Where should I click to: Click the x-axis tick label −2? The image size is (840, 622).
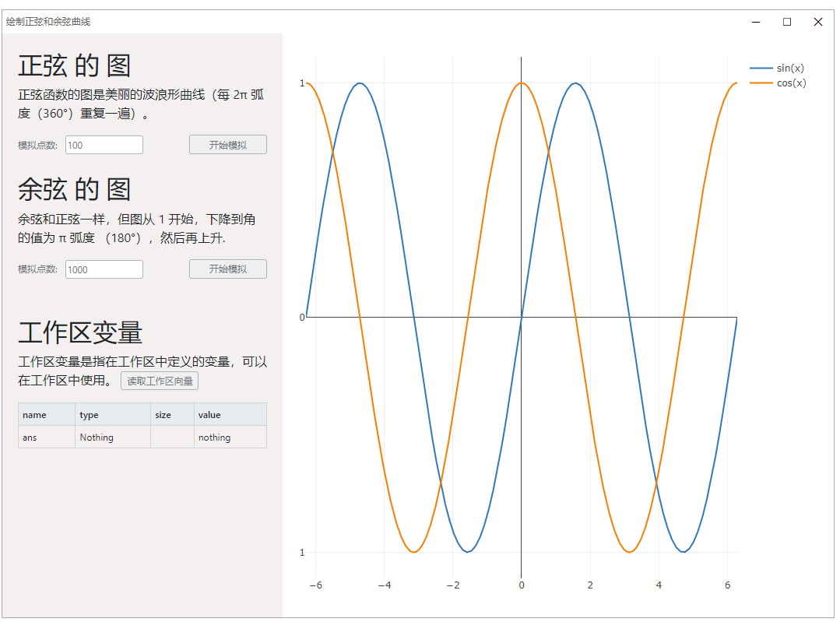[453, 585]
